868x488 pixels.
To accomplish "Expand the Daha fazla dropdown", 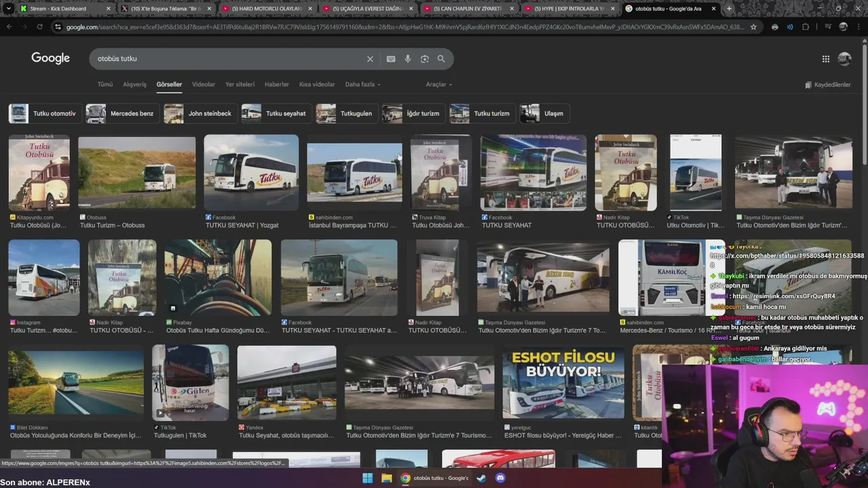I will (363, 85).
